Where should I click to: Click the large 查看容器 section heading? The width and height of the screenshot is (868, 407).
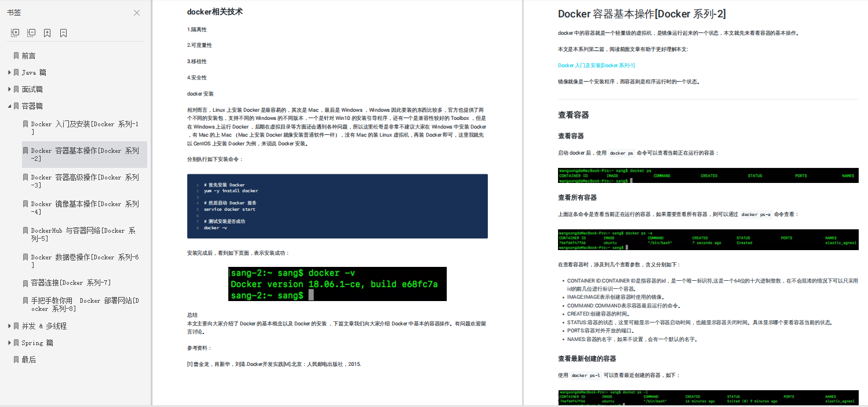point(574,115)
